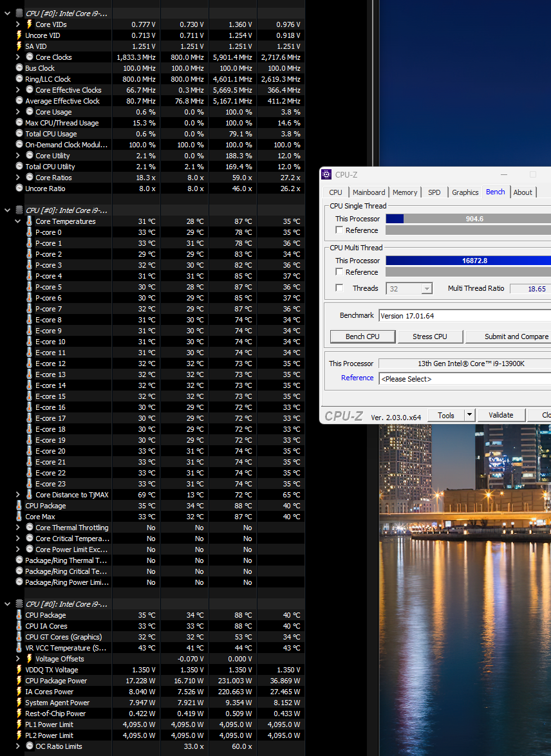Collapse the third CPU [#0] power sensor group
The image size is (551, 756).
[x=7, y=604]
